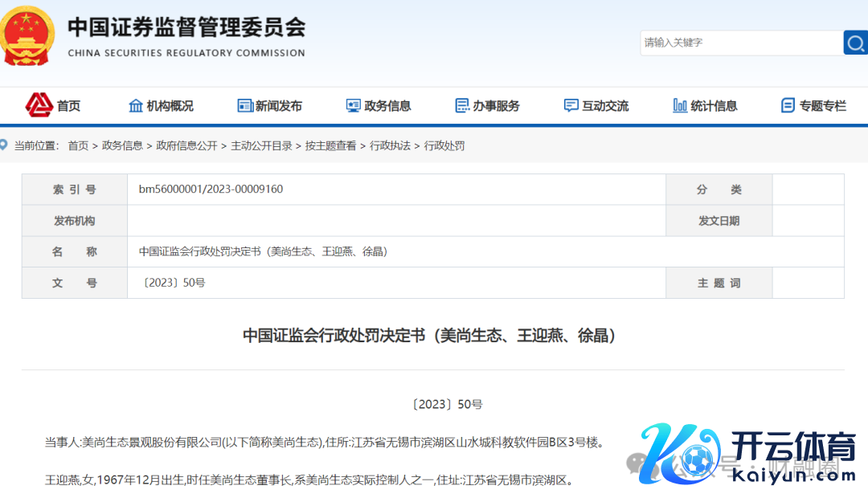Click the 行政处罚 breadcrumb link
868x502 pixels.
coord(444,145)
